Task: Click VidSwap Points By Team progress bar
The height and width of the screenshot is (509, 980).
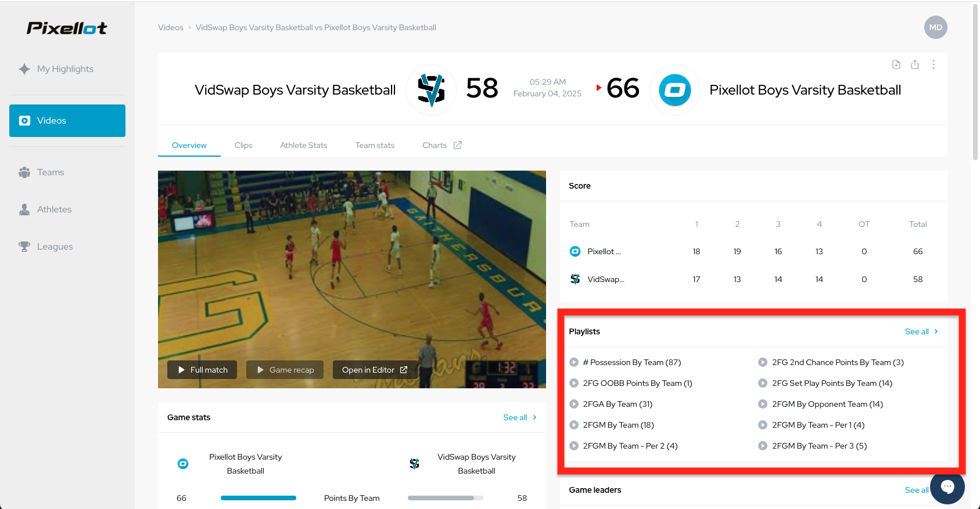Action: tap(446, 498)
